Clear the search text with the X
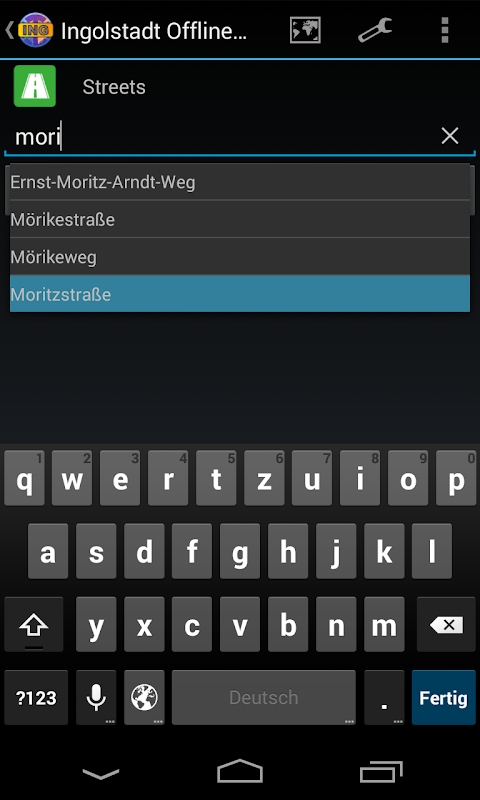 tap(450, 136)
